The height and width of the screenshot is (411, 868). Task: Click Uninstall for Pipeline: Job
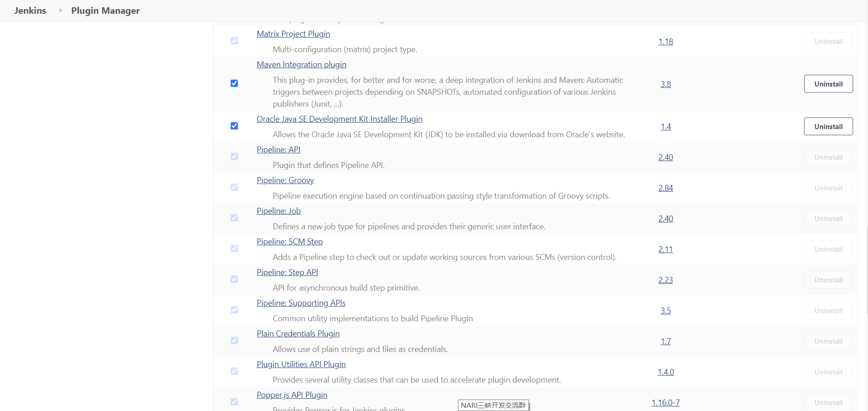tap(828, 218)
